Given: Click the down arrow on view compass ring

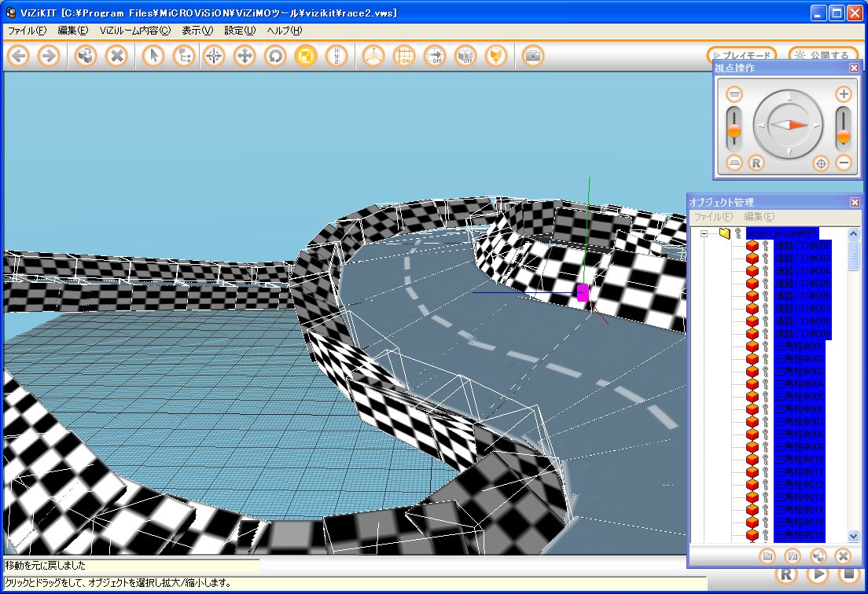Looking at the screenshot, I should (789, 152).
